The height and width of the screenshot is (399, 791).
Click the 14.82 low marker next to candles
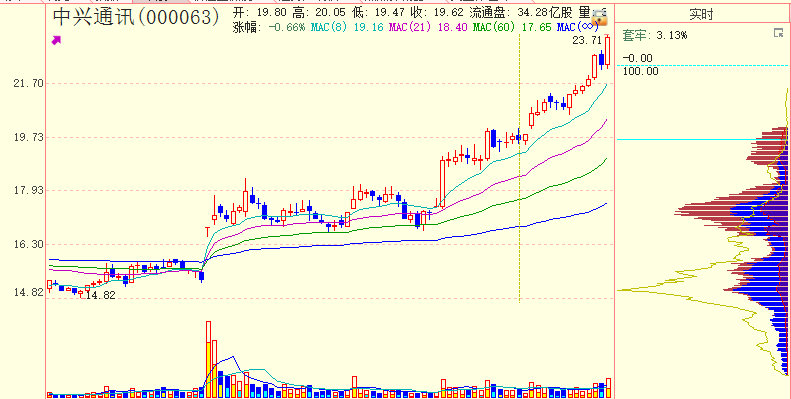tap(100, 296)
